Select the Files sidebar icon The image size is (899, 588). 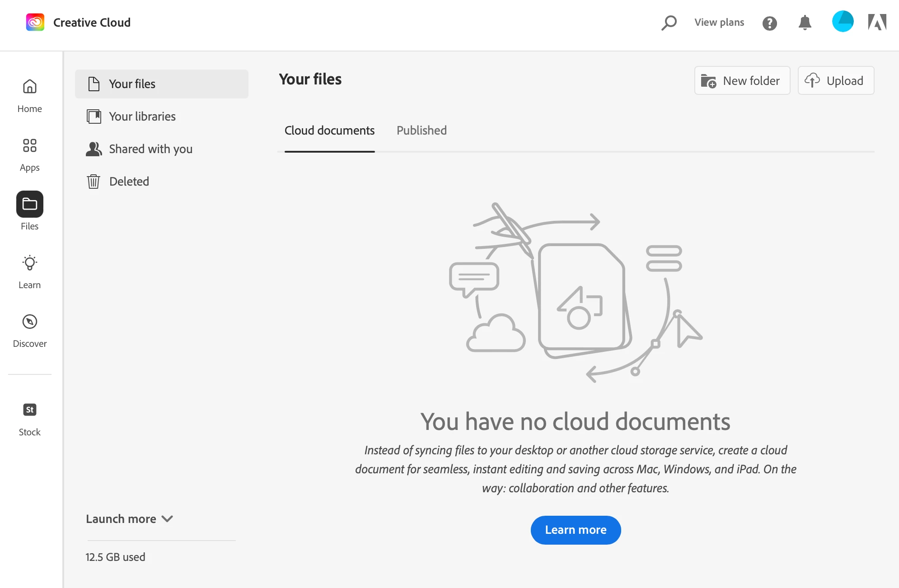point(29,205)
